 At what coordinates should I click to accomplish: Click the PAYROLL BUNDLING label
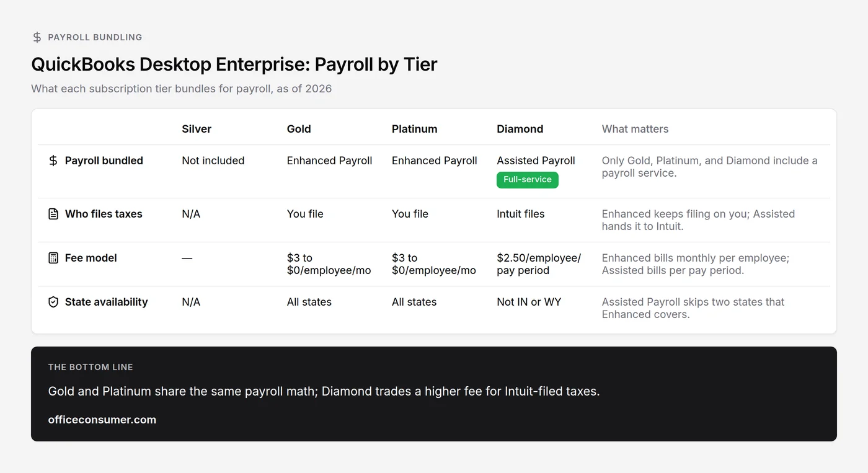point(95,37)
